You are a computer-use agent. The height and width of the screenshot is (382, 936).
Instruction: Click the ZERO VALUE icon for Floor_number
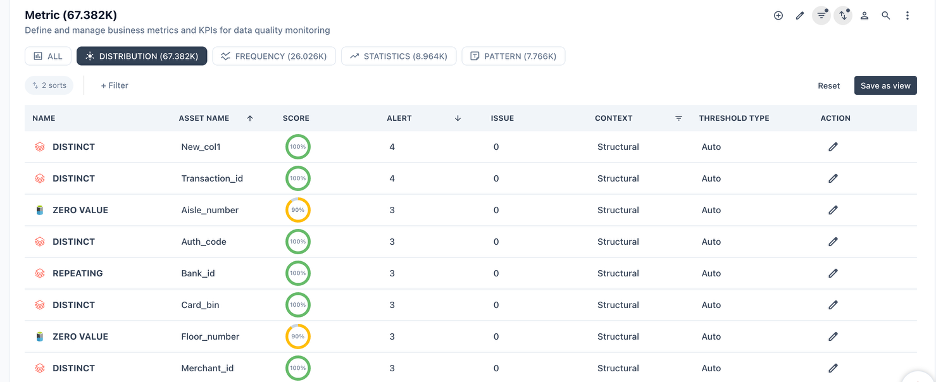coord(40,337)
